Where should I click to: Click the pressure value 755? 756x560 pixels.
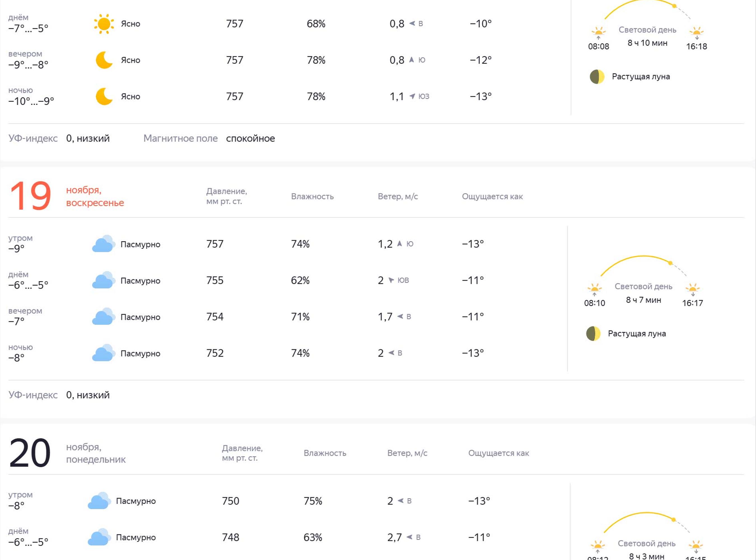click(215, 280)
